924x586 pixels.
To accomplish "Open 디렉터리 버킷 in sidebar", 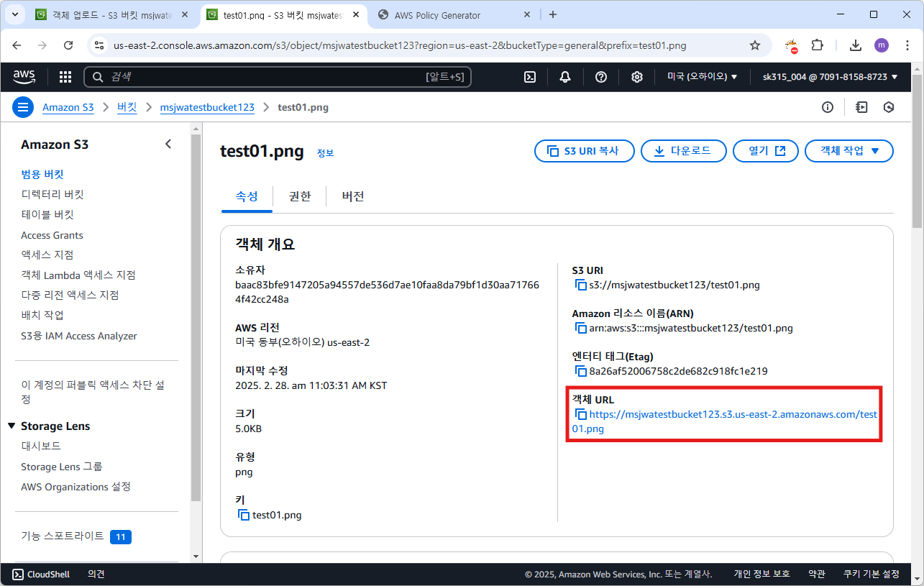I will tap(52, 194).
